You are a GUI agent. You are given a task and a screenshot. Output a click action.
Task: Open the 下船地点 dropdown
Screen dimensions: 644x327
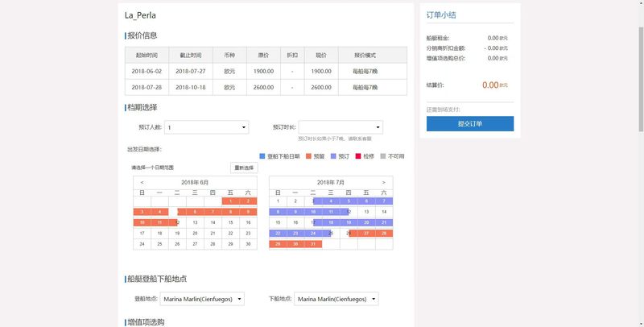[x=336, y=299]
